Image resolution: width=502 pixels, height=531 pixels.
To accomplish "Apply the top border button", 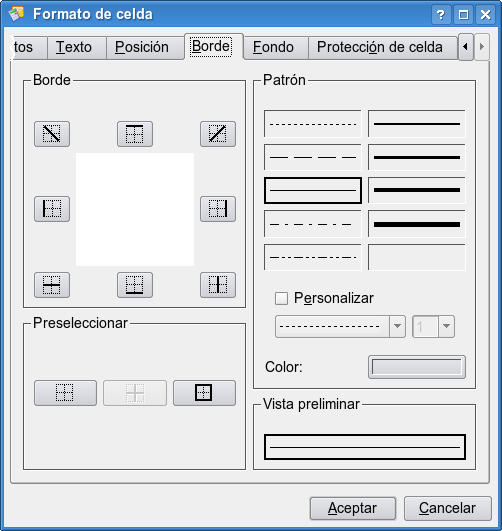I will (x=135, y=134).
